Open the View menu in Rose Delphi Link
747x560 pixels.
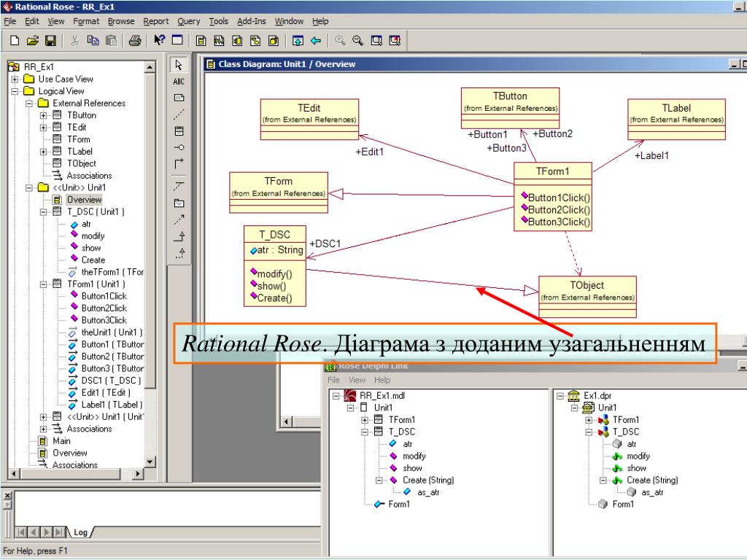coord(357,380)
